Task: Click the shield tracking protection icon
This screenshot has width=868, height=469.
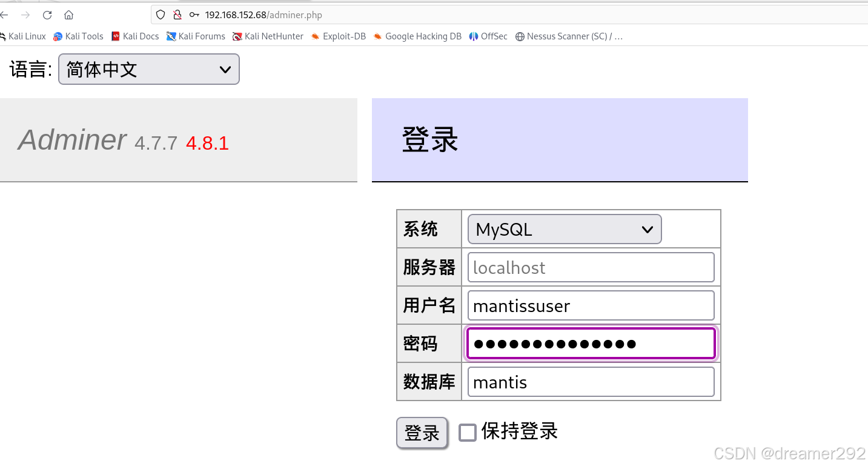Action: coord(161,15)
